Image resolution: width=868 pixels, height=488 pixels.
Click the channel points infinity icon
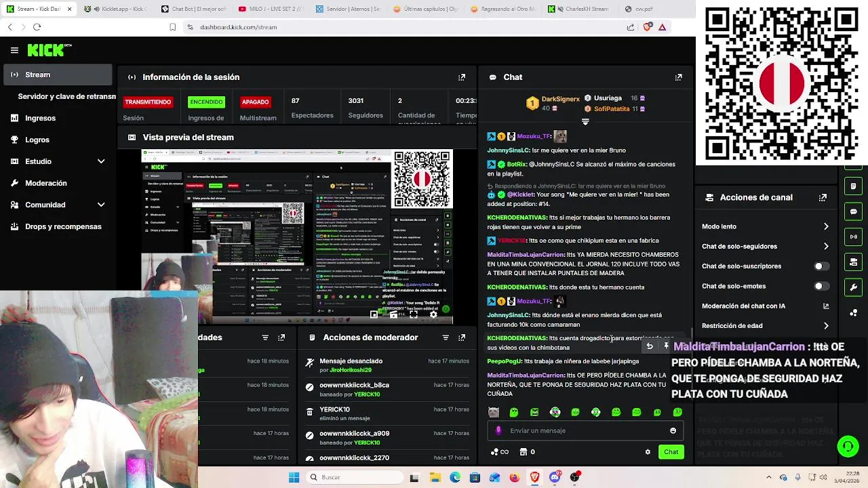tap(499, 452)
